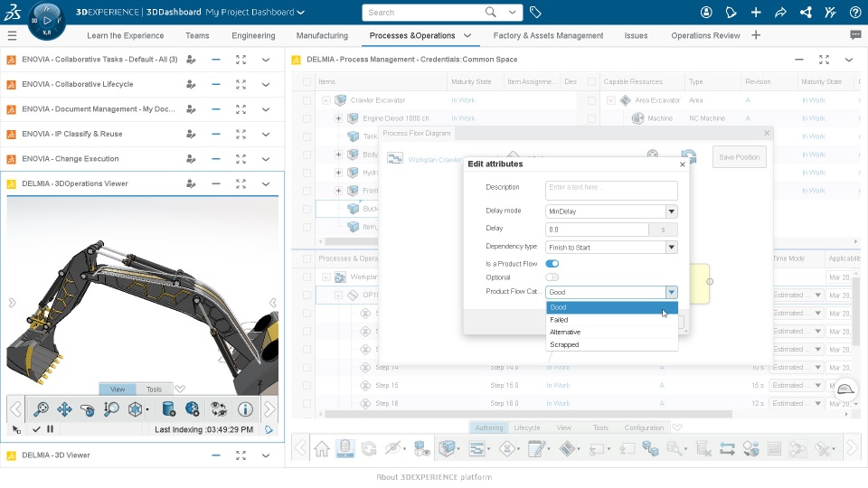
Task: Click the zoom tool in 3DOperations Viewer
Action: point(41,408)
